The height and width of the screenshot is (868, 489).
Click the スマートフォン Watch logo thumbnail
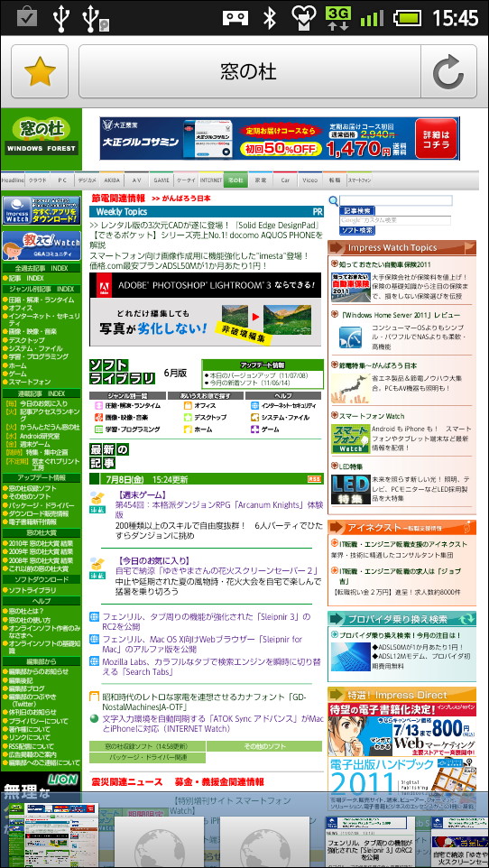[x=351, y=439]
